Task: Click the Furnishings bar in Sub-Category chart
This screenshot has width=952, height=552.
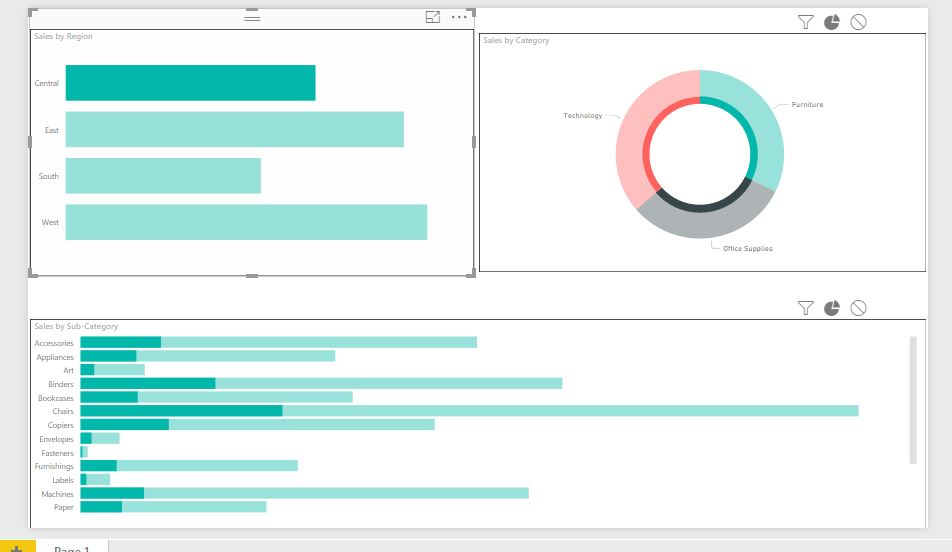Action: [x=189, y=466]
